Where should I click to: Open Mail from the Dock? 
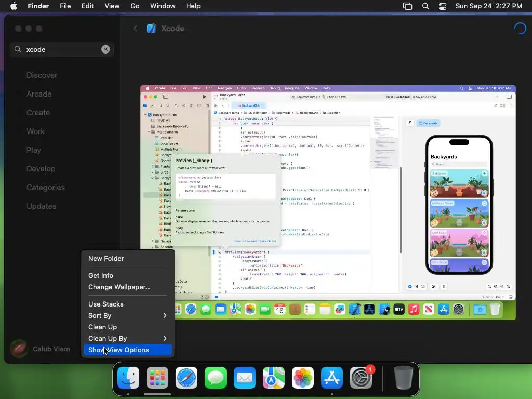[x=245, y=378]
